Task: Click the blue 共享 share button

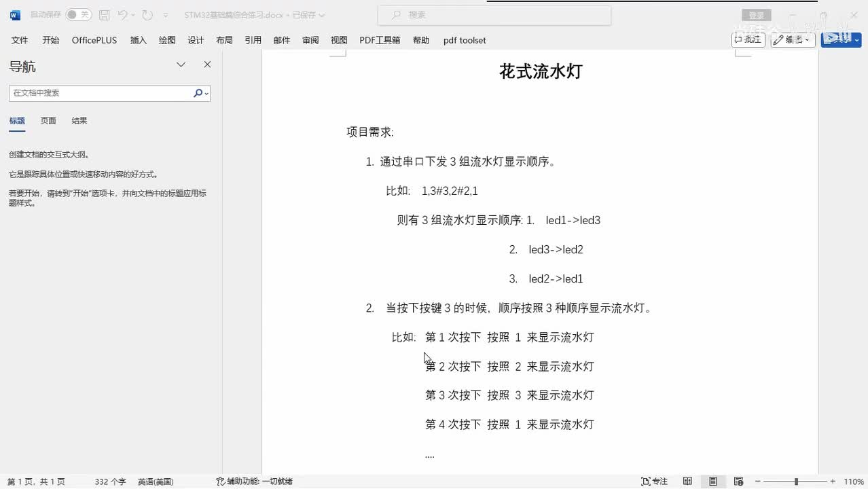Action: coord(841,39)
